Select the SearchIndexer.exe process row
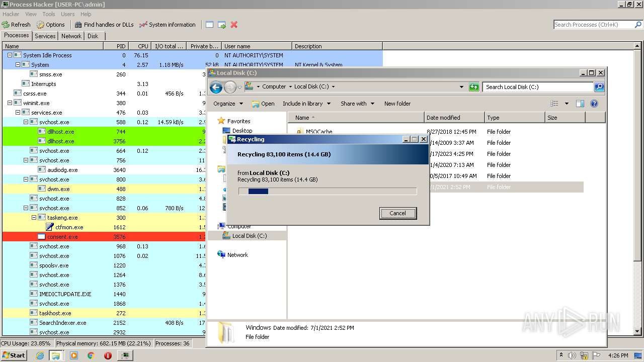644x362 pixels. point(105,323)
